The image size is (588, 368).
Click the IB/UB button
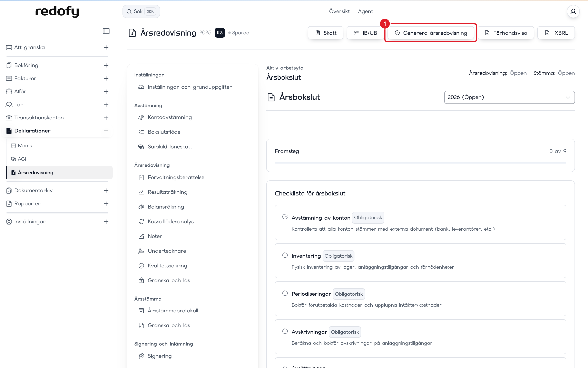click(x=365, y=33)
